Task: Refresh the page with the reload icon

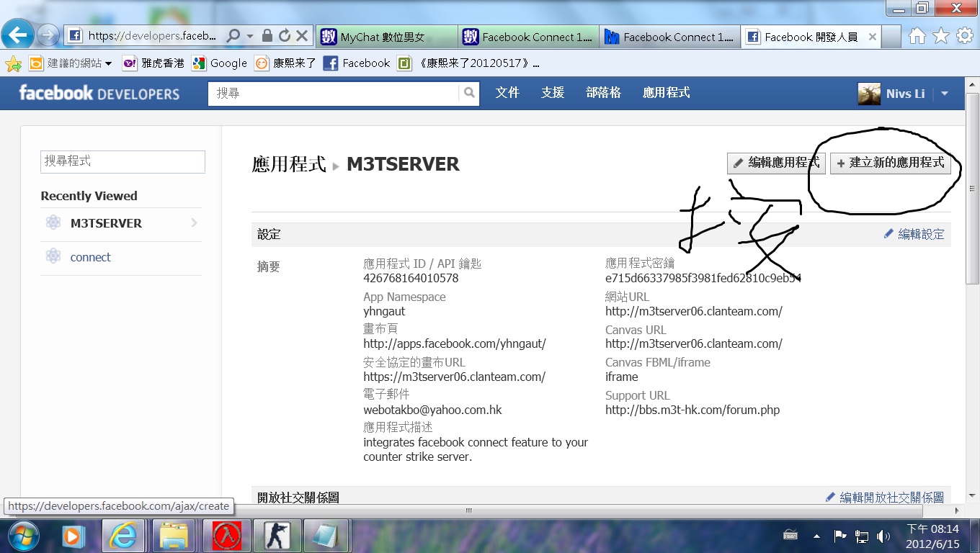Action: pyautogui.click(x=285, y=35)
